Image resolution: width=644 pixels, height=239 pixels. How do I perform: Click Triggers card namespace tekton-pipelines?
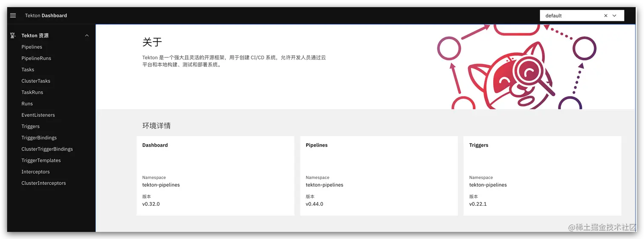point(488,185)
